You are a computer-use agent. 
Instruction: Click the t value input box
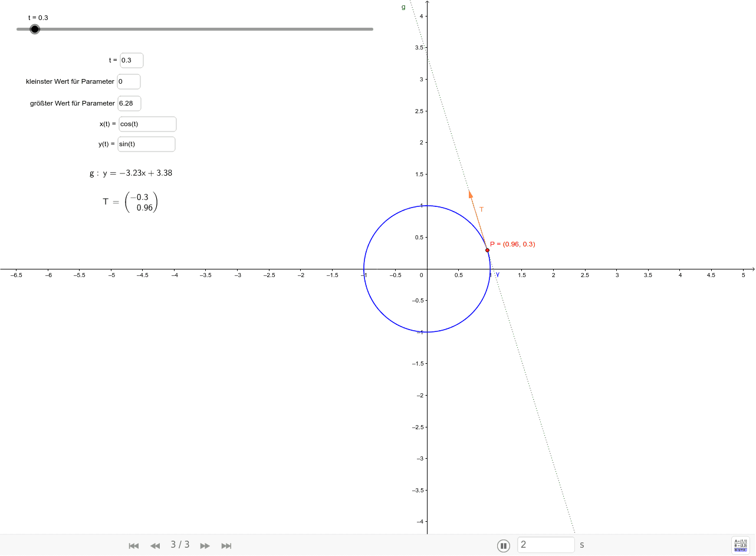[x=132, y=60]
